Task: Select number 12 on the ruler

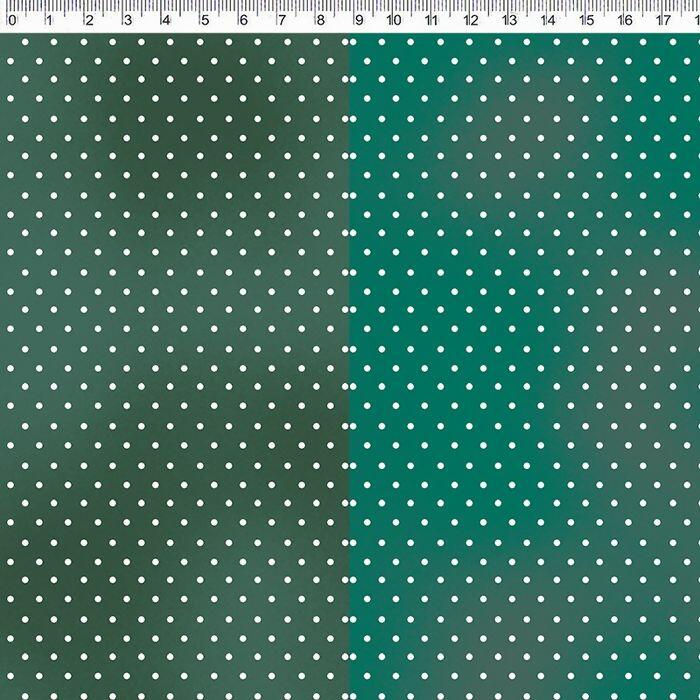Action: [470, 19]
